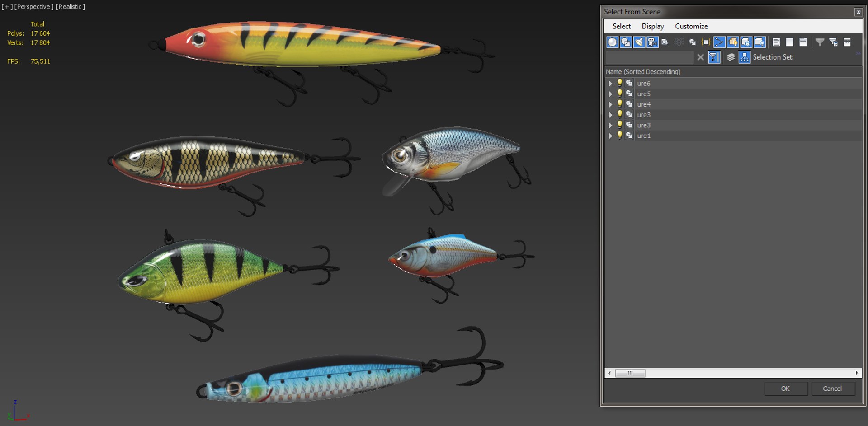
Task: Click the Cancel button
Action: 832,389
